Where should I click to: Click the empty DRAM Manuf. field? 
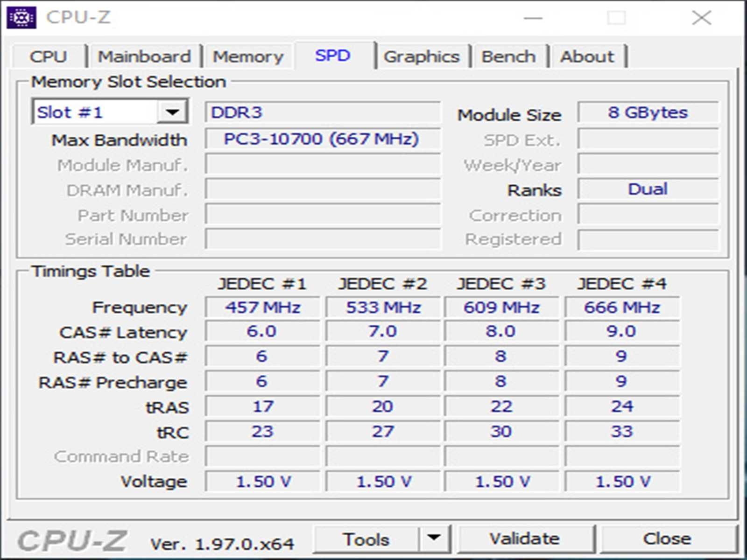322,189
